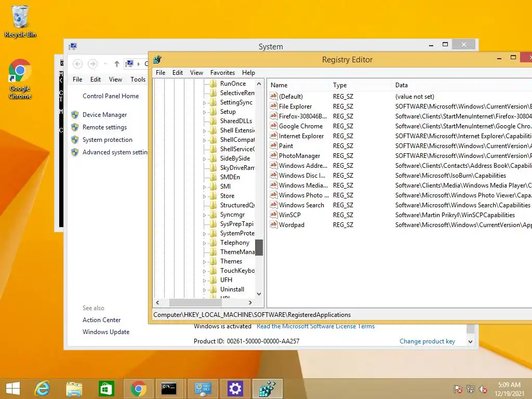Expand the Store registry key
The height and width of the screenshot is (399, 532).
pos(204,196)
